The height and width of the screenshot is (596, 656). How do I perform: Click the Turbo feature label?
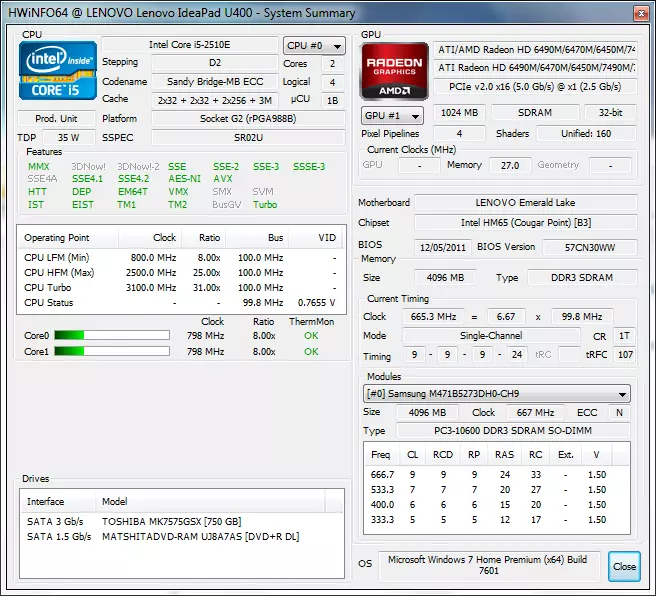click(265, 205)
